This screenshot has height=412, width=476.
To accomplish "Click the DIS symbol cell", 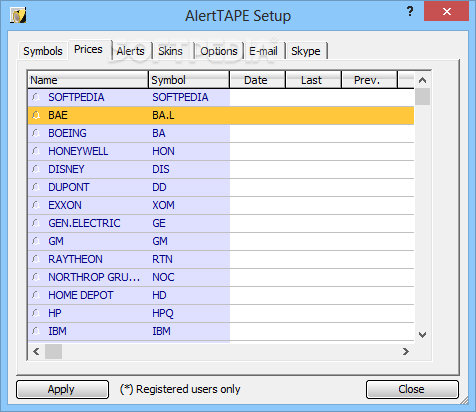I will 189,169.
